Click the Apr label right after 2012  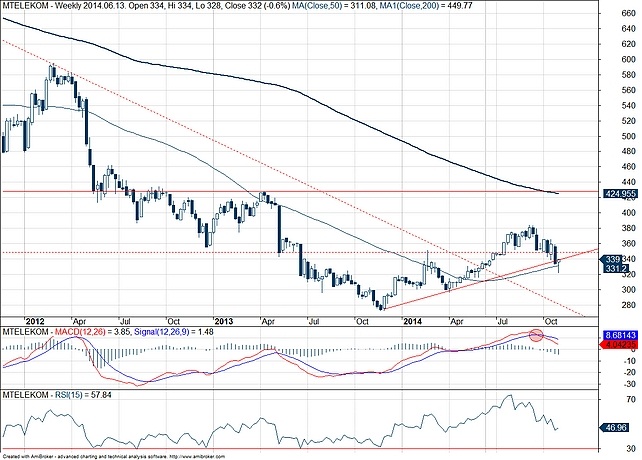(x=79, y=322)
